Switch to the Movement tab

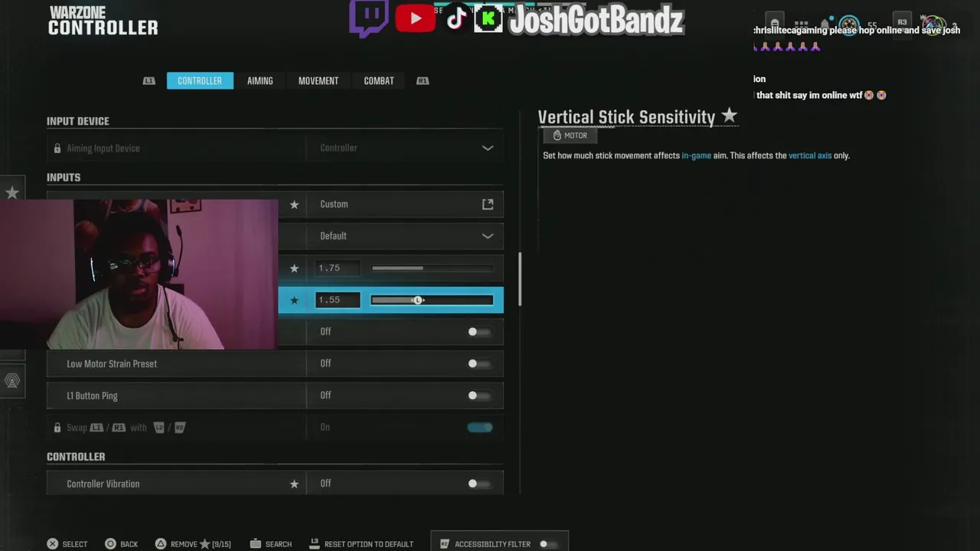coord(318,80)
